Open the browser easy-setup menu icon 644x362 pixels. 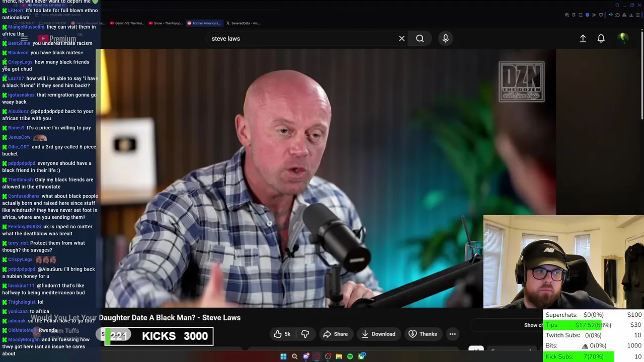pyautogui.click(x=638, y=15)
